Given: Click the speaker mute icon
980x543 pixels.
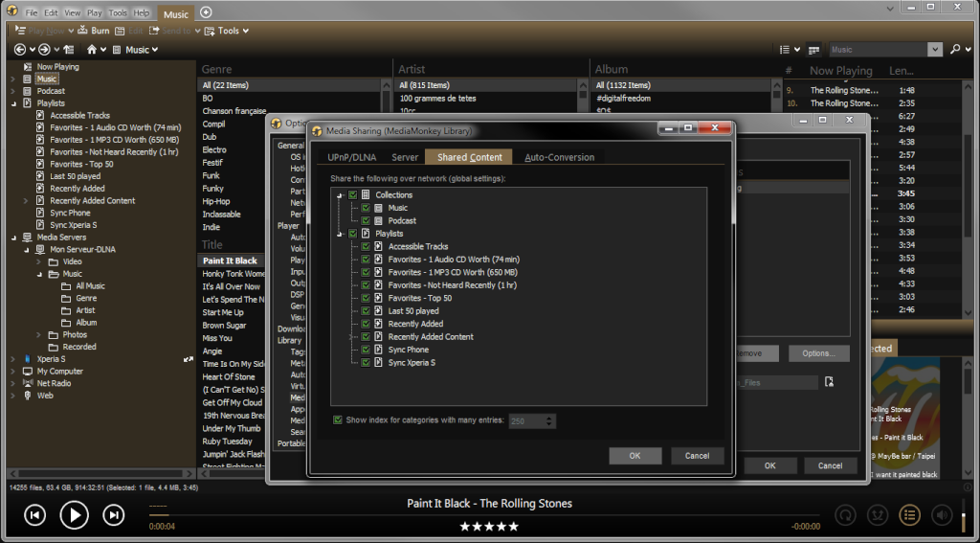Looking at the screenshot, I should pos(942,515).
